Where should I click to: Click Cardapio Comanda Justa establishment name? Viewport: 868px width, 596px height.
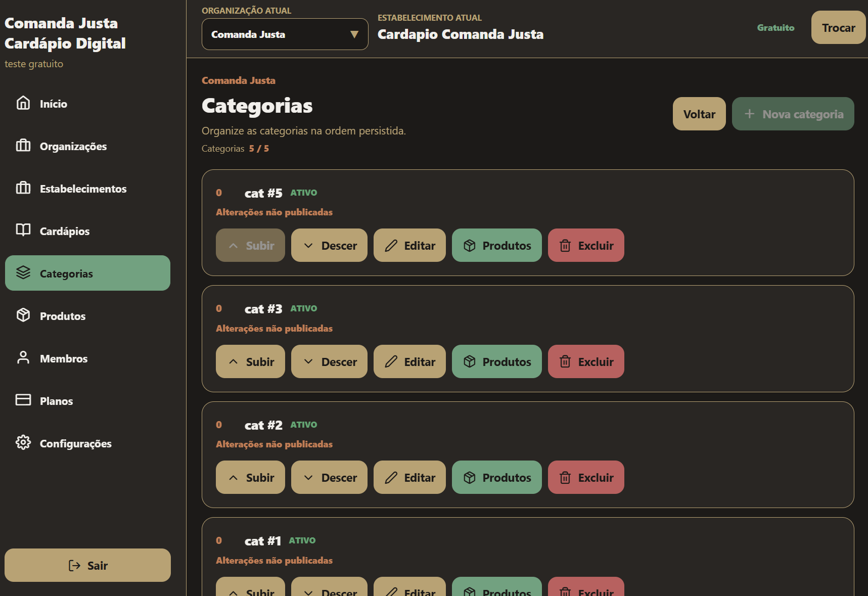tap(461, 34)
